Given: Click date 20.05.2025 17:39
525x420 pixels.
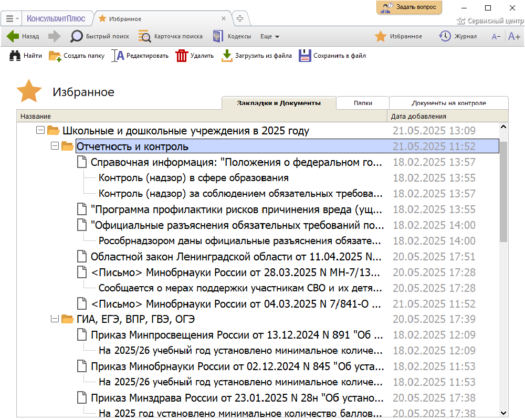Looking at the screenshot, I should coord(434,319).
